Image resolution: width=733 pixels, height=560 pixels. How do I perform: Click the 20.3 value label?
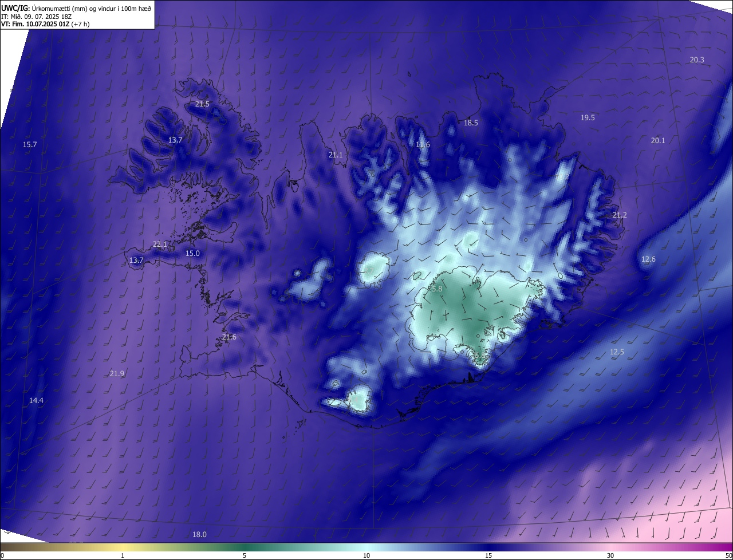(697, 60)
